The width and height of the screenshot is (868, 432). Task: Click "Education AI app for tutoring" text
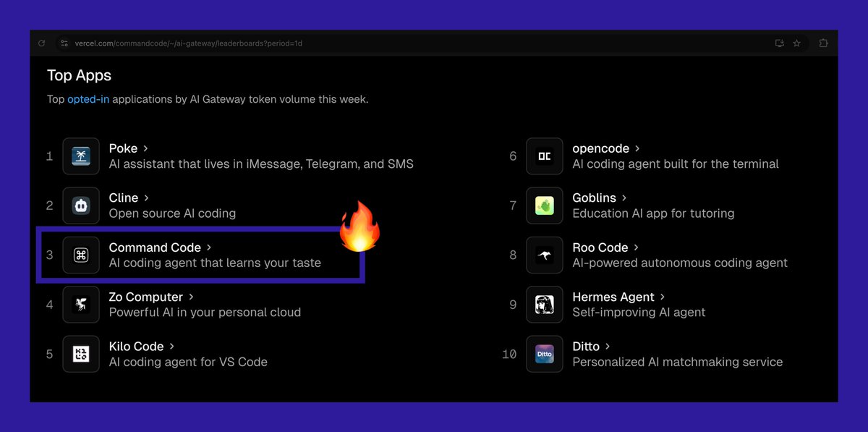pyautogui.click(x=653, y=213)
